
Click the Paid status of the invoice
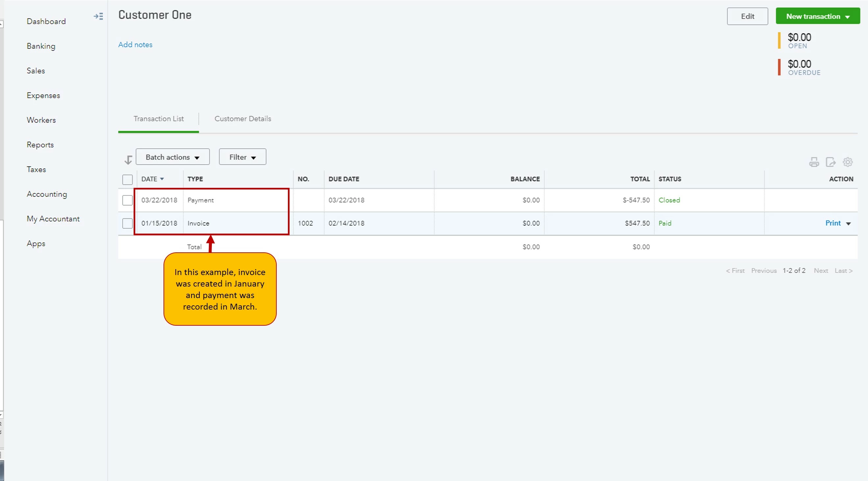click(x=665, y=223)
